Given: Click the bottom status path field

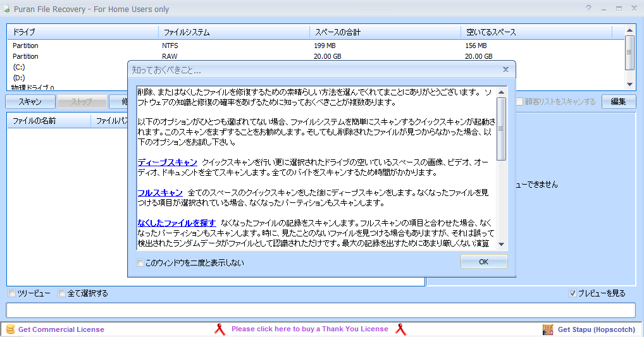Looking at the screenshot, I should (321, 310).
